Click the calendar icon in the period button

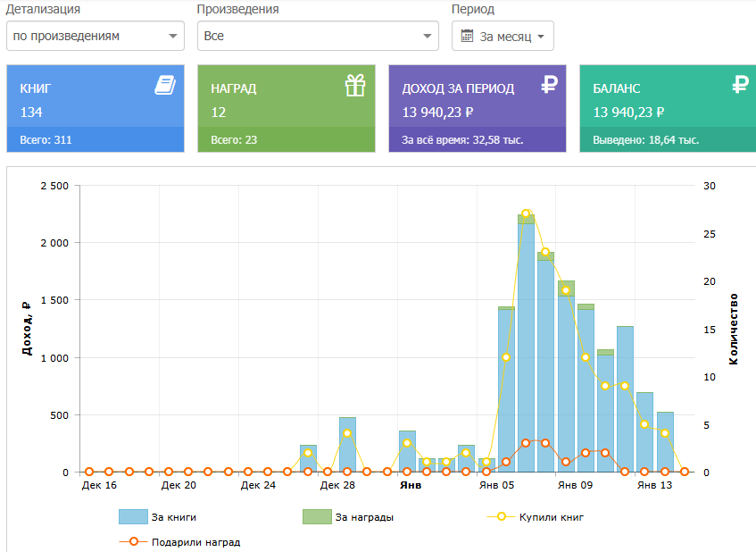click(x=467, y=36)
